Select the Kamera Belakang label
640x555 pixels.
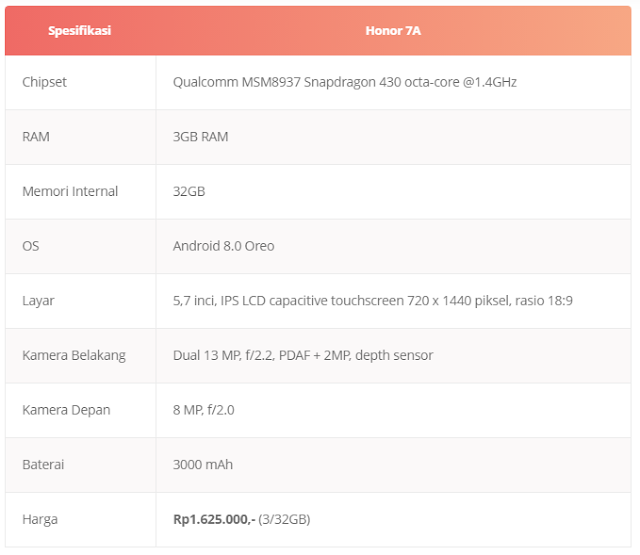[74, 356]
